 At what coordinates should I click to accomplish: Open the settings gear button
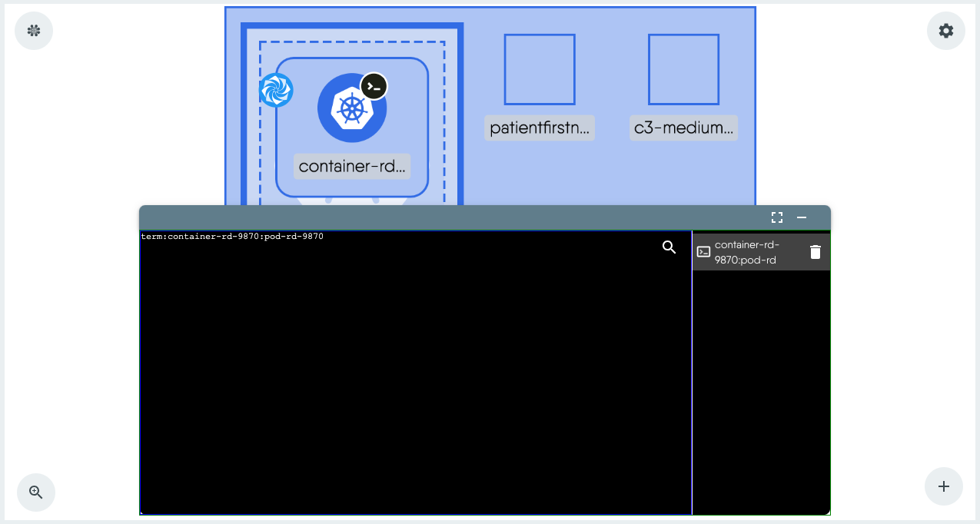[945, 31]
